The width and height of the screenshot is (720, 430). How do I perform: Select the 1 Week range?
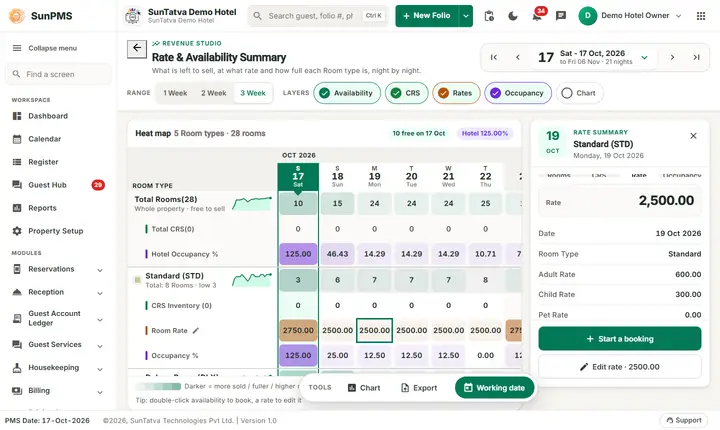coord(175,93)
